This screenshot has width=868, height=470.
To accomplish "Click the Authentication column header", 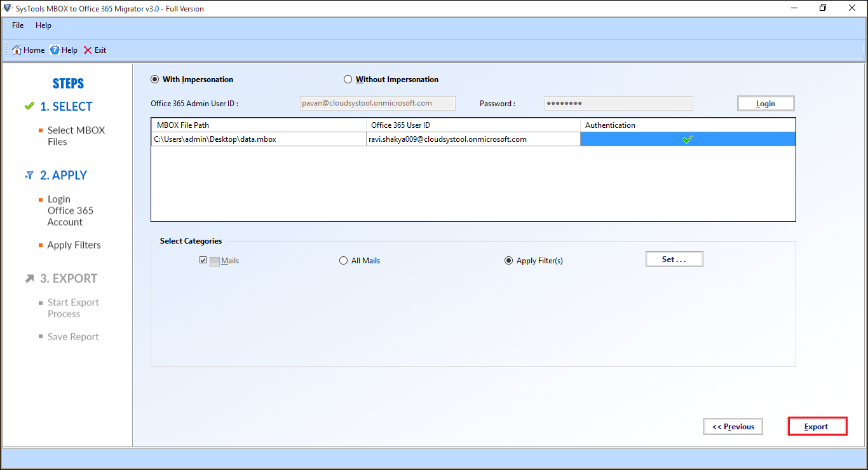I will (688, 125).
